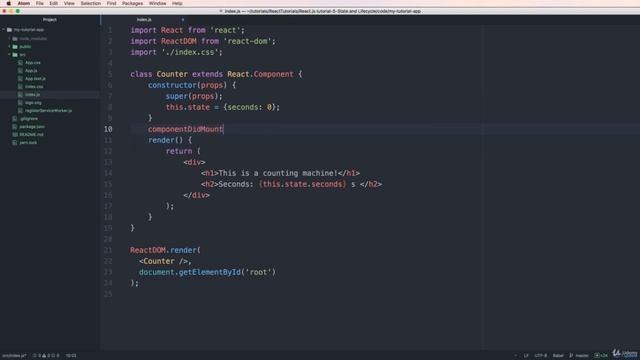
Task: Click 'this.state.seconds' in the h2 line
Action: click(x=302, y=184)
